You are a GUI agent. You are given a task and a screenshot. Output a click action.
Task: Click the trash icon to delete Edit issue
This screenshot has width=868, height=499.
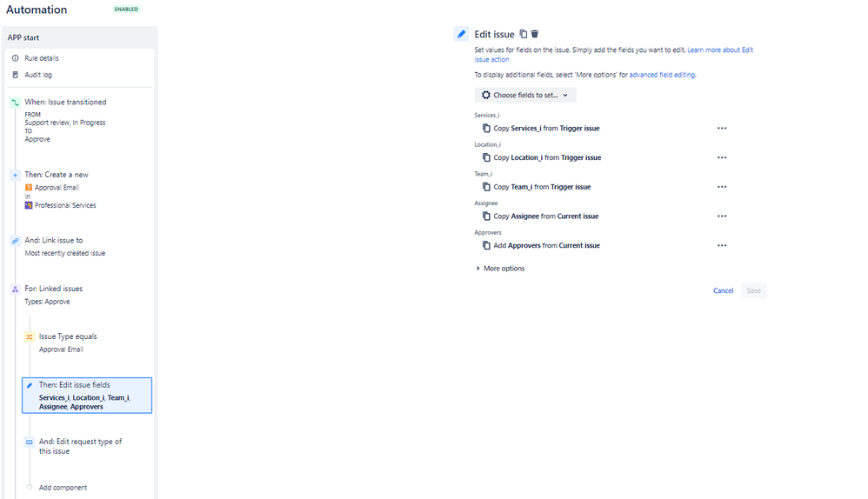coord(535,34)
